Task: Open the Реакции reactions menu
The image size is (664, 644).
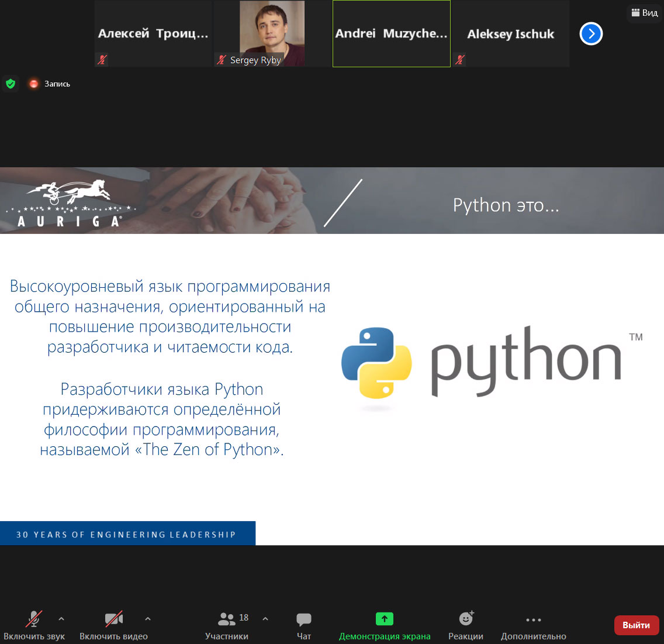Action: [x=466, y=625]
